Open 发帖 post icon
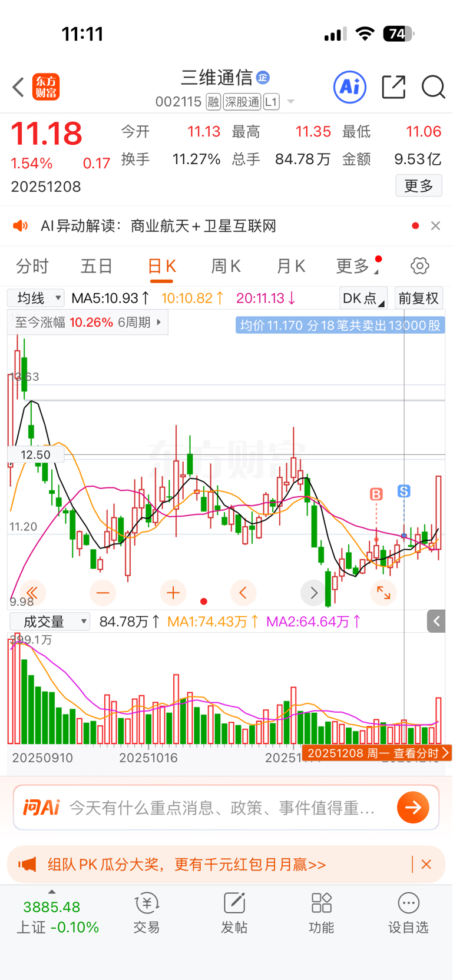This screenshot has width=453, height=980. 234,912
